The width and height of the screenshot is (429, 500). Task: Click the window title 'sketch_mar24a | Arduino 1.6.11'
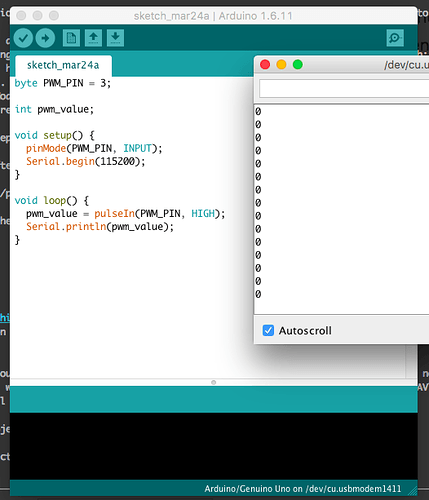(213, 16)
